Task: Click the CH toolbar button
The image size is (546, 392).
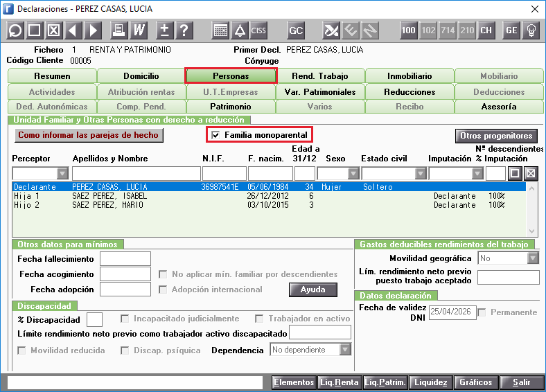Action: (x=486, y=30)
